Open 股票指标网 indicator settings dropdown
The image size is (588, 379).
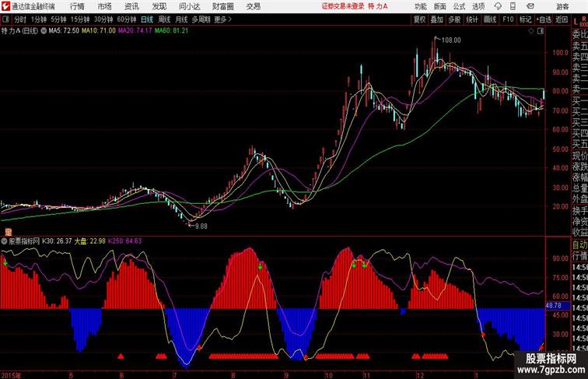click(5, 241)
